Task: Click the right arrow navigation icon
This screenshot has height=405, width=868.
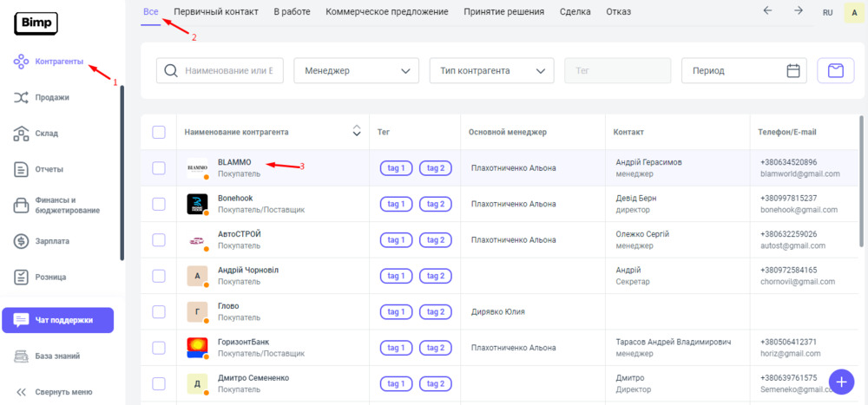Action: coord(798,11)
